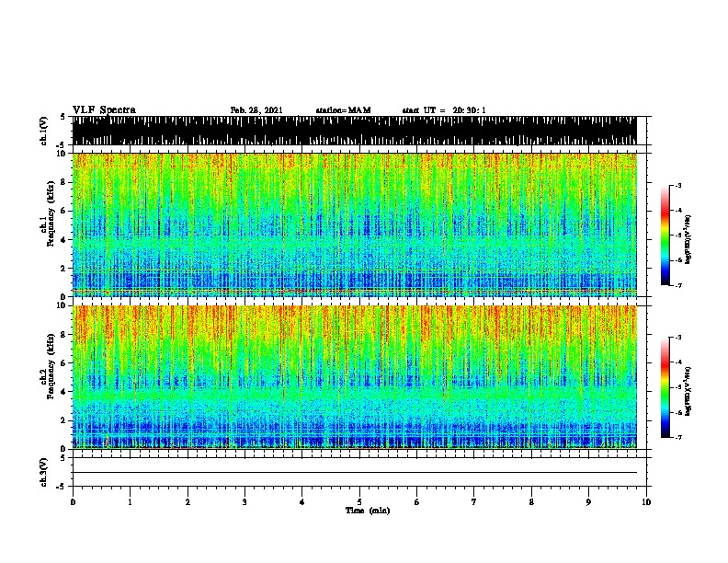The image size is (728, 563).
Task: Click the ch.1 voltage waveform panel
Action: point(354,131)
